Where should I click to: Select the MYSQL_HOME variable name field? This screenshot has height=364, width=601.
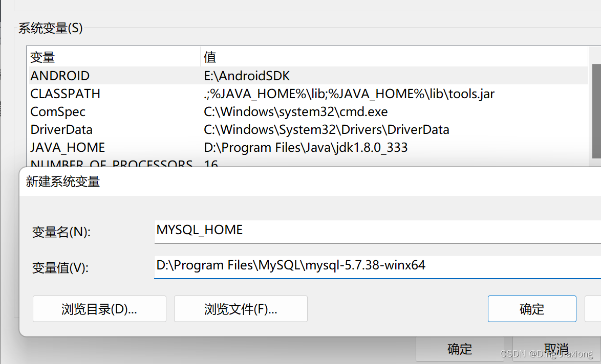pos(307,230)
